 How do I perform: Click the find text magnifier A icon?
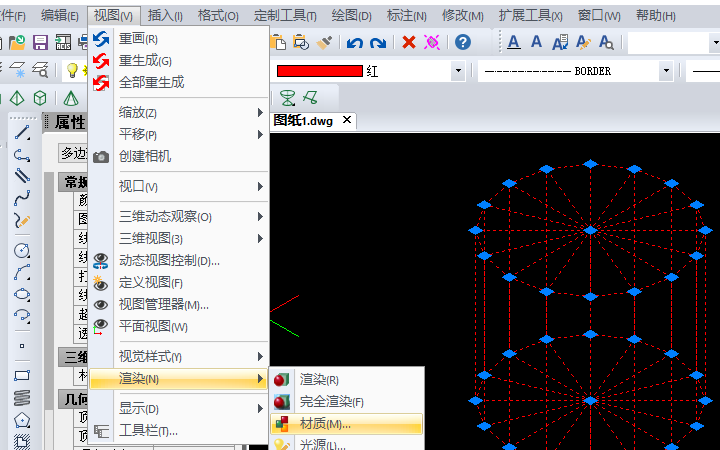click(x=607, y=42)
